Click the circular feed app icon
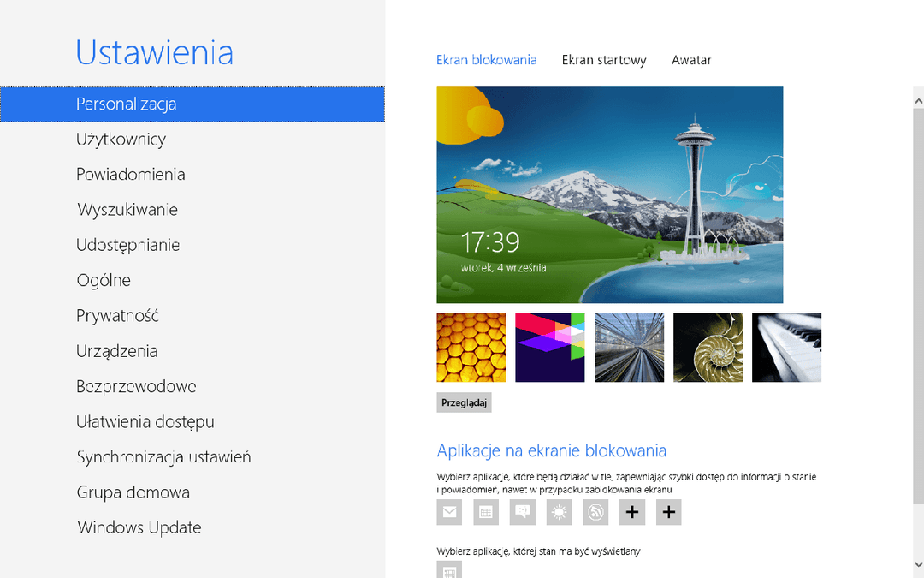 tap(595, 512)
